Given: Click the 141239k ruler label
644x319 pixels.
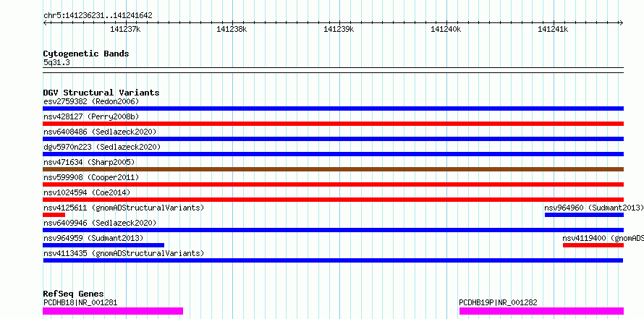Looking at the screenshot, I should click(x=339, y=29).
